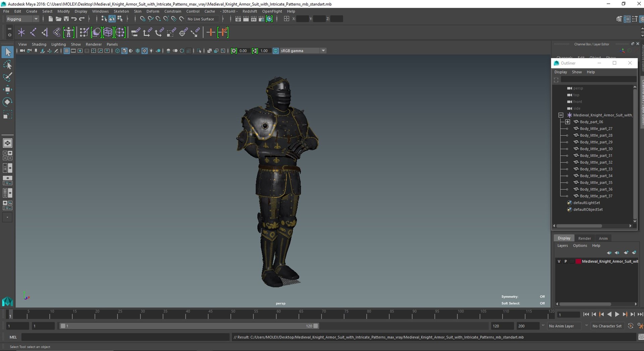
Task: Open the Rigging menu set dropdown
Action: click(22, 19)
